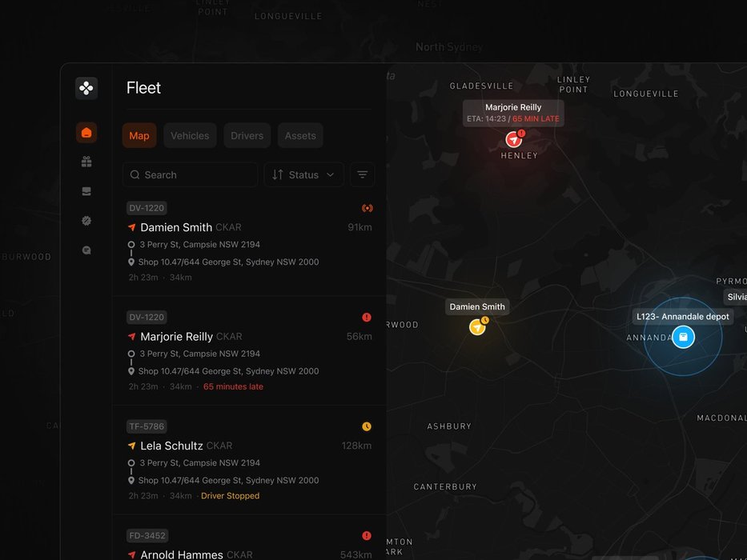Screen dimensions: 747x560
Task: Select Arnold Hammes driver row
Action: pyautogui.click(x=249, y=538)
